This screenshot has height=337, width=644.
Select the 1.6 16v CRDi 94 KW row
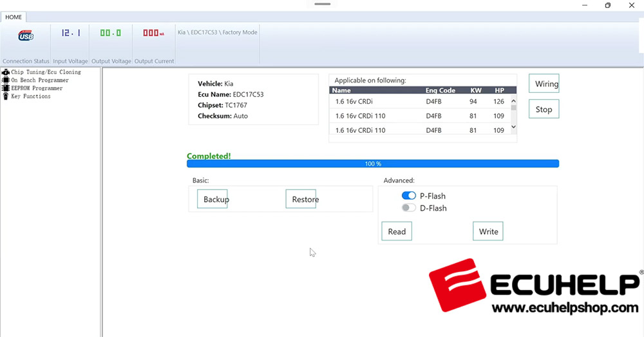point(419,101)
